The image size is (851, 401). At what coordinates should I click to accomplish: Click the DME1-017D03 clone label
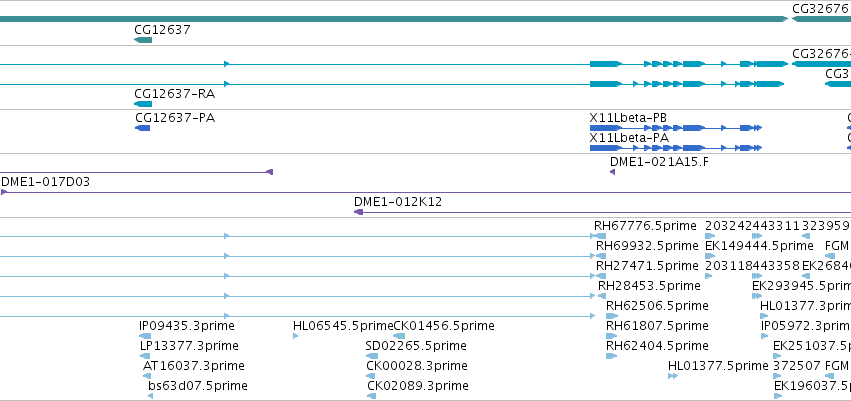[46, 182]
